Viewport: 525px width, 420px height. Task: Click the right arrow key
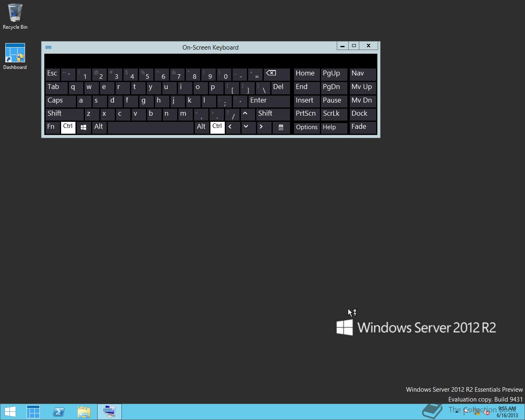[x=264, y=128]
